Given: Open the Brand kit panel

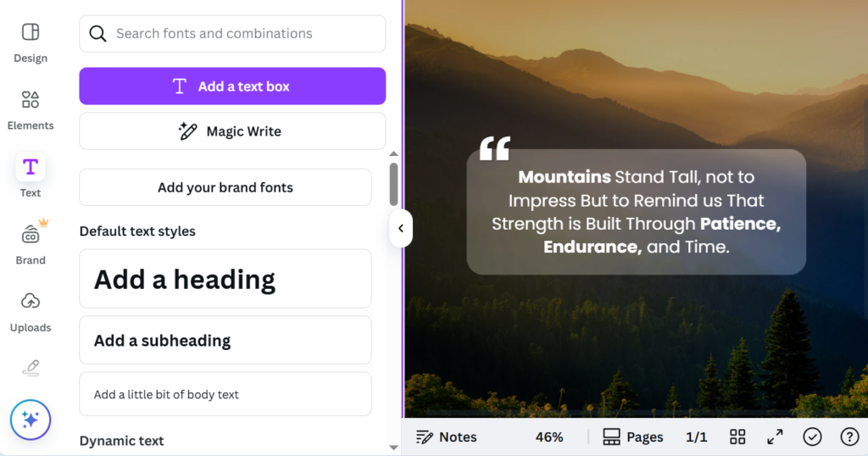Looking at the screenshot, I should [31, 243].
